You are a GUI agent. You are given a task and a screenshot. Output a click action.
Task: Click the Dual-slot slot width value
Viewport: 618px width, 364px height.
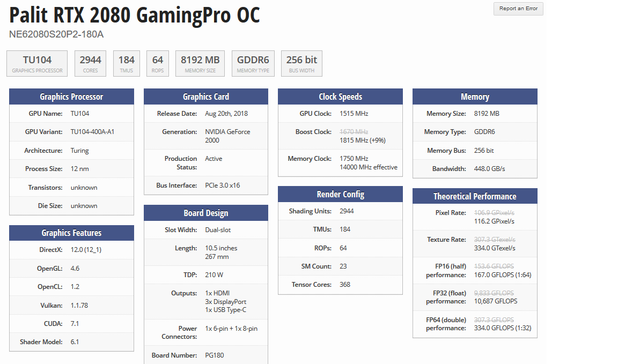pyautogui.click(x=218, y=229)
